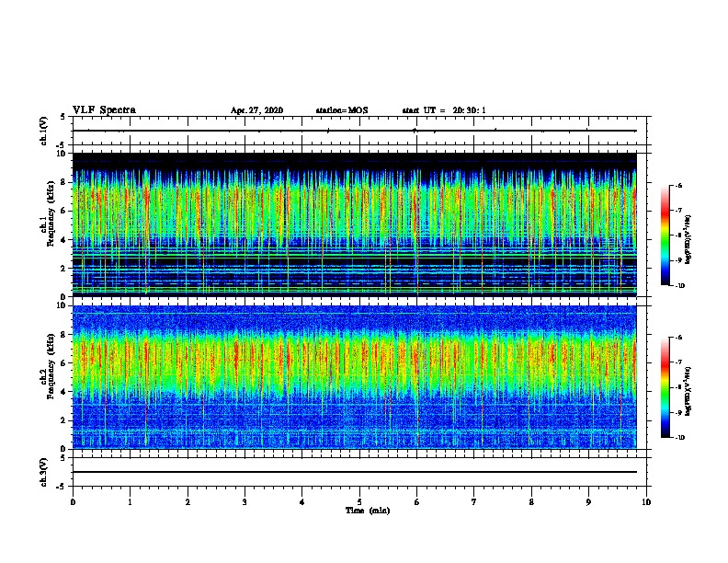Click the ch.3 voltage waveform trace
This screenshot has width=728, height=563.
coord(355,472)
